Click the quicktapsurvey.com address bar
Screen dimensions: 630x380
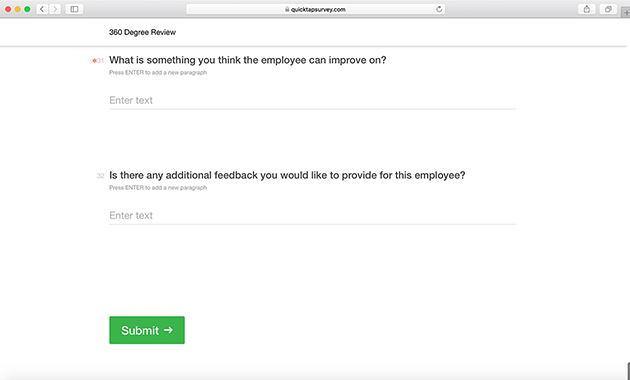point(315,9)
